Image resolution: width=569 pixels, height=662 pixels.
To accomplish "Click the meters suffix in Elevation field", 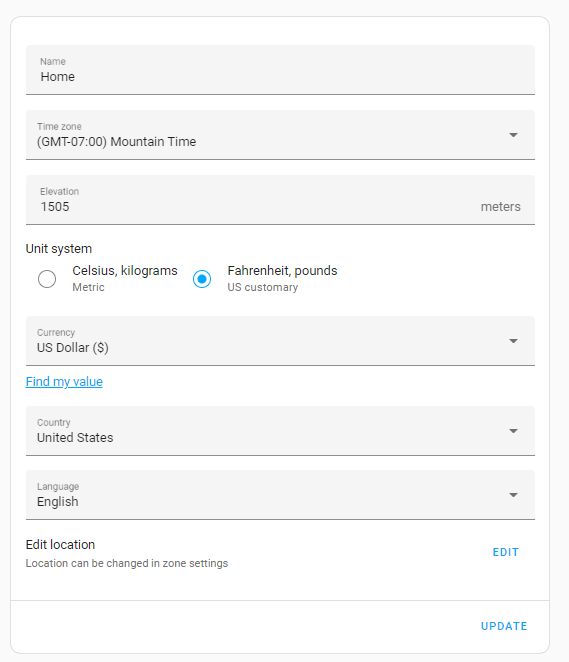I will click(x=501, y=207).
